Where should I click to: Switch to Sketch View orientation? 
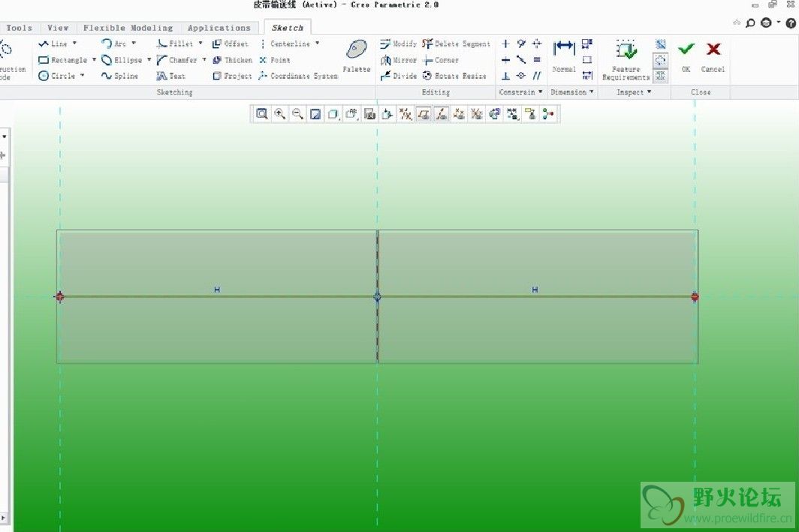click(x=387, y=114)
